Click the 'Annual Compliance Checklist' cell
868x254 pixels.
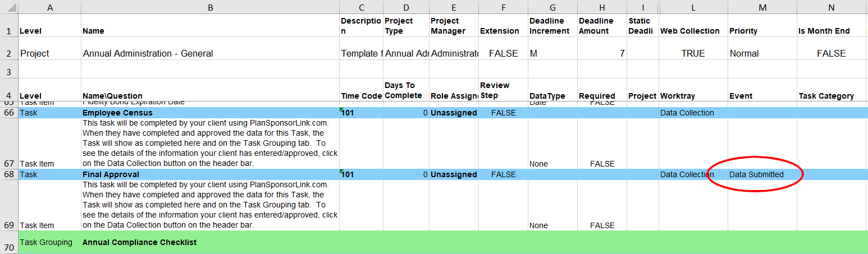pos(210,242)
